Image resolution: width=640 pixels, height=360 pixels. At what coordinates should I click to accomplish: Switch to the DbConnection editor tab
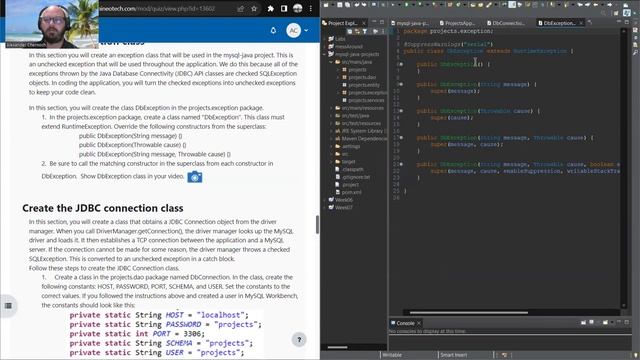pyautogui.click(x=507, y=23)
